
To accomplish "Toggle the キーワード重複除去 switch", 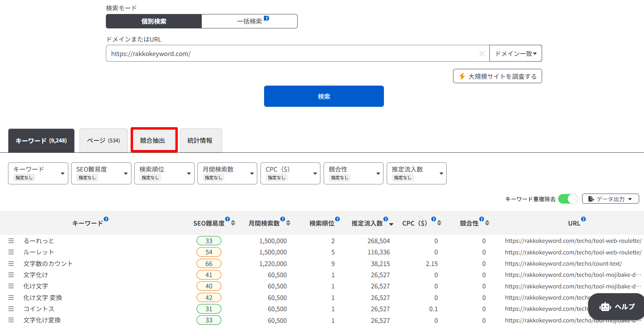I will pyautogui.click(x=568, y=199).
